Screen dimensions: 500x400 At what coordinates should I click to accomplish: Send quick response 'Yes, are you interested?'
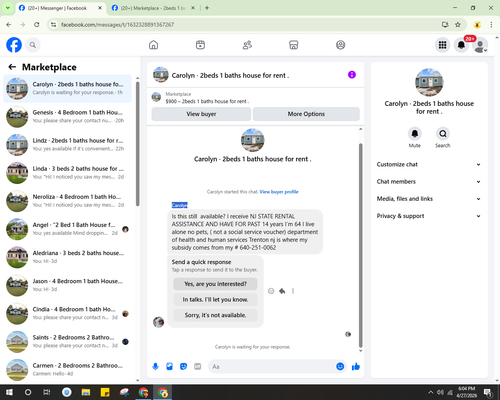(x=215, y=284)
